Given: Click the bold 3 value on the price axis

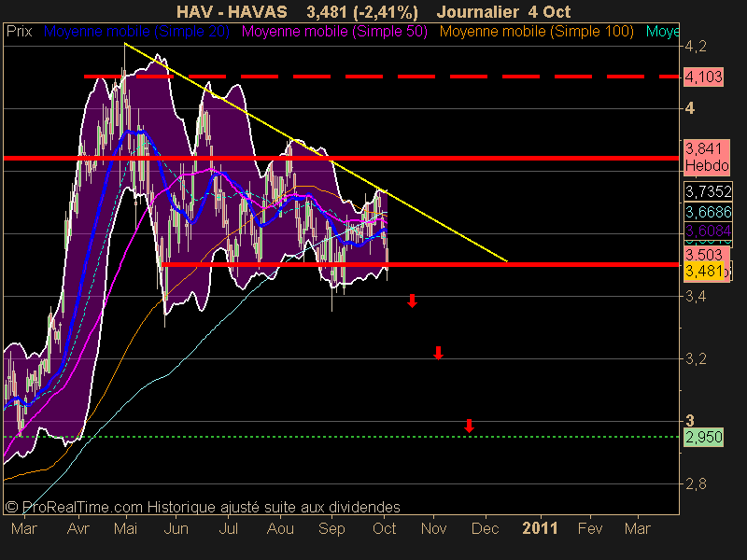Looking at the screenshot, I should pos(690,421).
